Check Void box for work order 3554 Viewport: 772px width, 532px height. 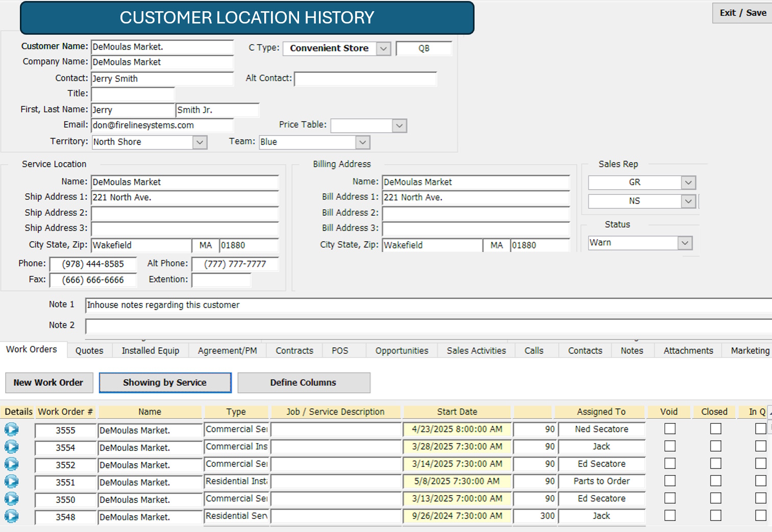click(x=670, y=446)
